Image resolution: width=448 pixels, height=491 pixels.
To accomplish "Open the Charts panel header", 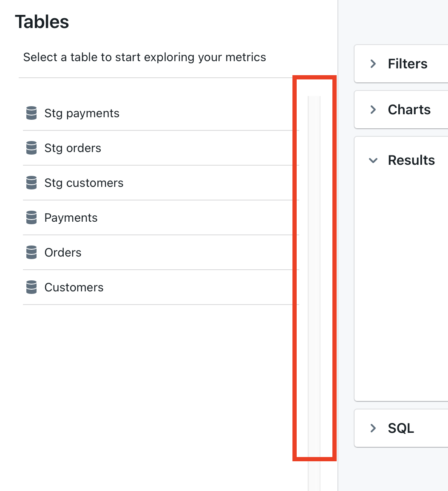I will coord(409,110).
